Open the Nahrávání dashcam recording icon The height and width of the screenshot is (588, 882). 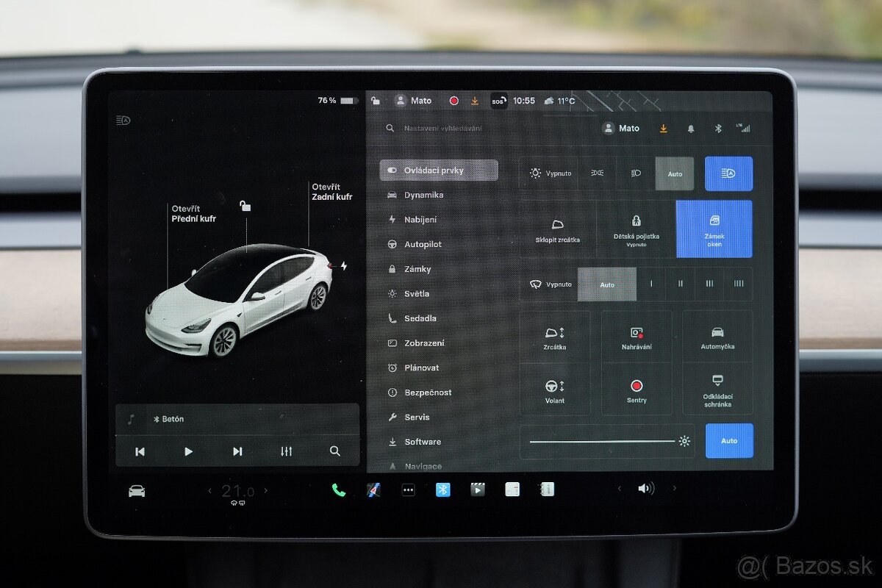[x=636, y=332]
